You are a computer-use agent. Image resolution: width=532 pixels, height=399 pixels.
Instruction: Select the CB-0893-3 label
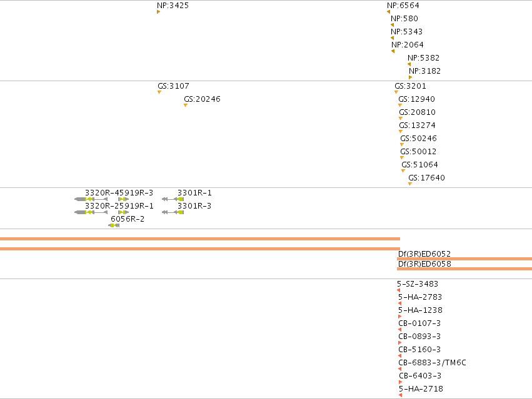coord(419,337)
